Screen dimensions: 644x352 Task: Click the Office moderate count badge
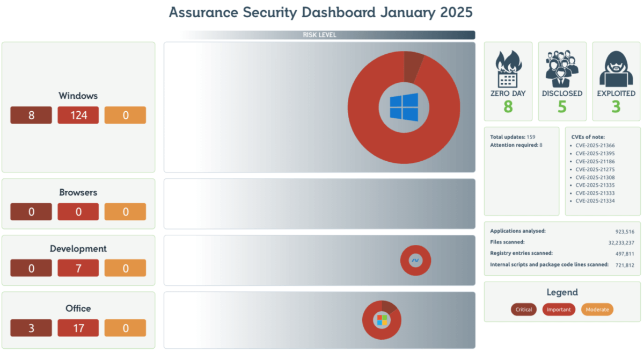125,328
